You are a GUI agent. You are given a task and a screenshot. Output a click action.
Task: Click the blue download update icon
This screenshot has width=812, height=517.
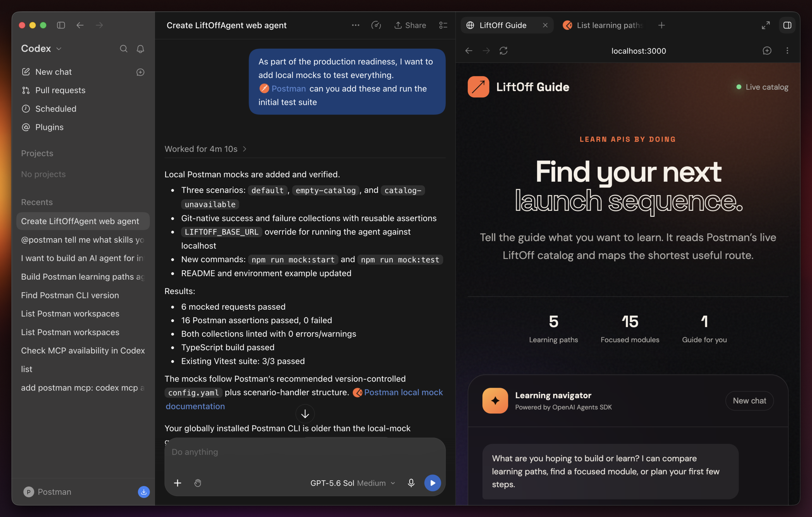coord(144,492)
